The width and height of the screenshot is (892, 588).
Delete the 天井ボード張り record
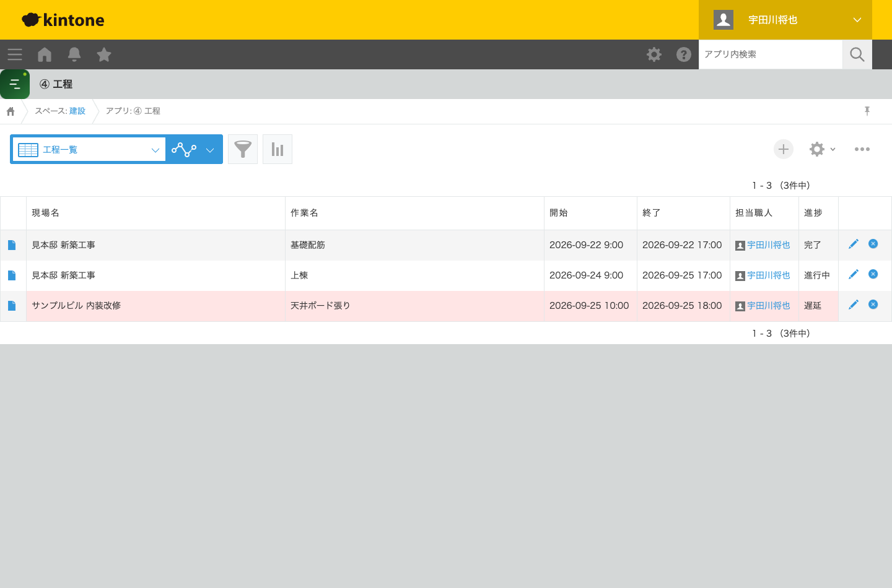[x=873, y=305]
